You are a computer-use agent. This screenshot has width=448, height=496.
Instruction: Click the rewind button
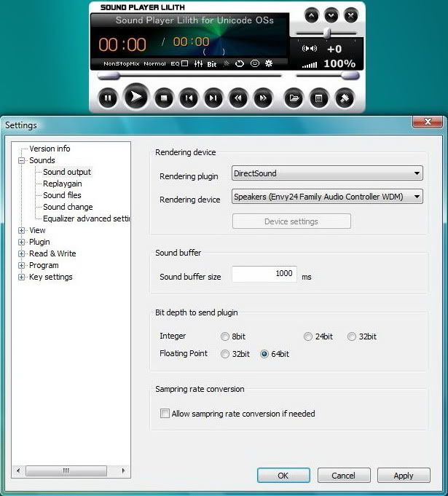tap(238, 98)
